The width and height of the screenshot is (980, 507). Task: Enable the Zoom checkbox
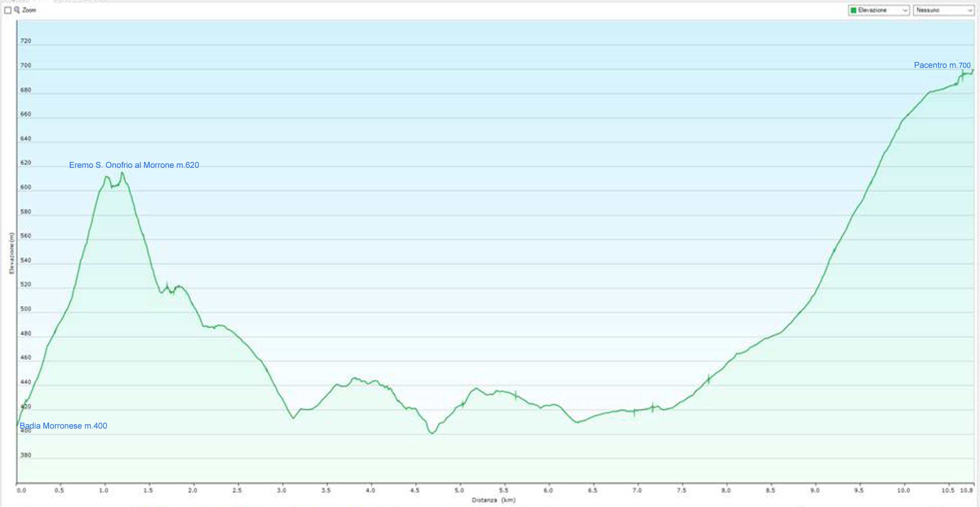coord(8,11)
